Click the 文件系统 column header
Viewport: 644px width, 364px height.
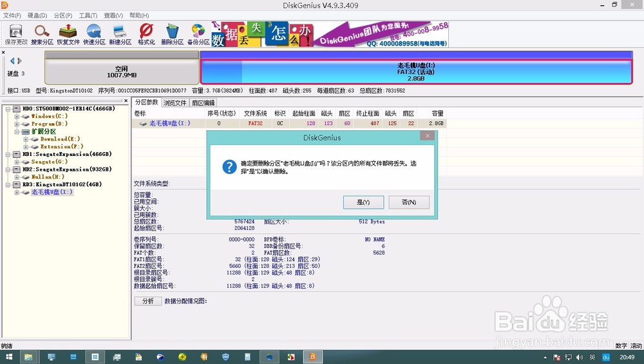coord(256,113)
